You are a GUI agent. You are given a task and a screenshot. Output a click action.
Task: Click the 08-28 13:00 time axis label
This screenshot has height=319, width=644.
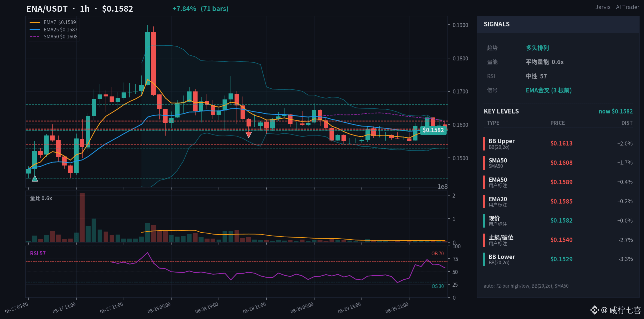click(x=207, y=308)
